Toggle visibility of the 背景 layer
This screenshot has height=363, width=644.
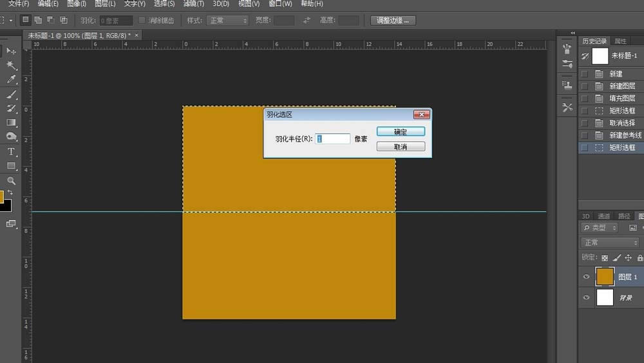tap(586, 298)
